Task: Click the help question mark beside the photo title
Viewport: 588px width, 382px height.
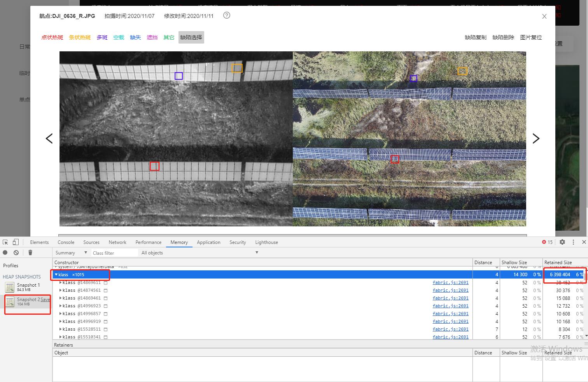Action: (226, 16)
